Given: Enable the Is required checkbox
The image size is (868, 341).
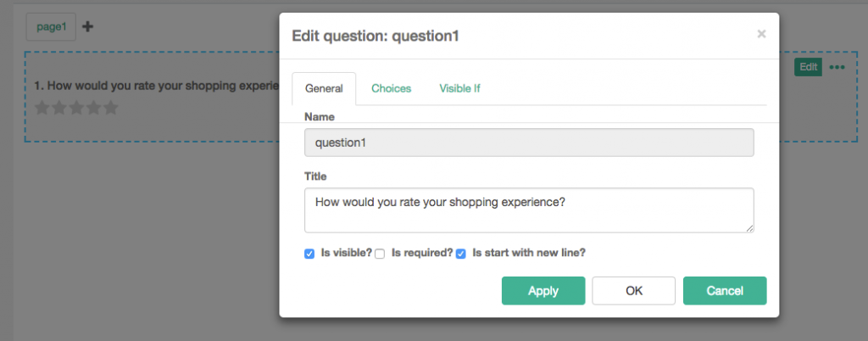Looking at the screenshot, I should click(380, 254).
